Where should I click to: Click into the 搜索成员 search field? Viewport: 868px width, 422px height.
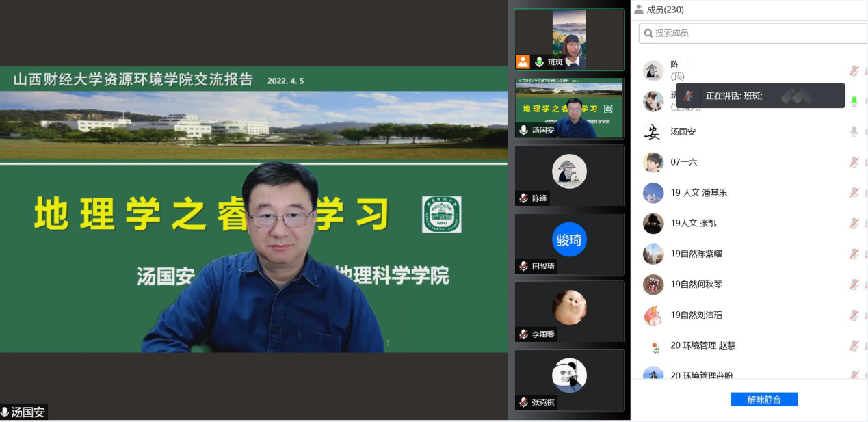pyautogui.click(x=752, y=33)
